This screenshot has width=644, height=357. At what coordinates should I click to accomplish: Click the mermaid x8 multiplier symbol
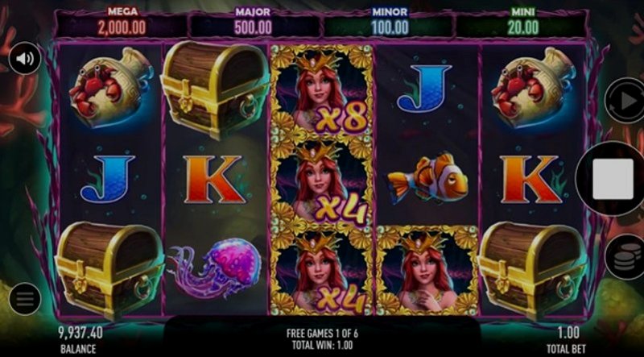click(321, 92)
